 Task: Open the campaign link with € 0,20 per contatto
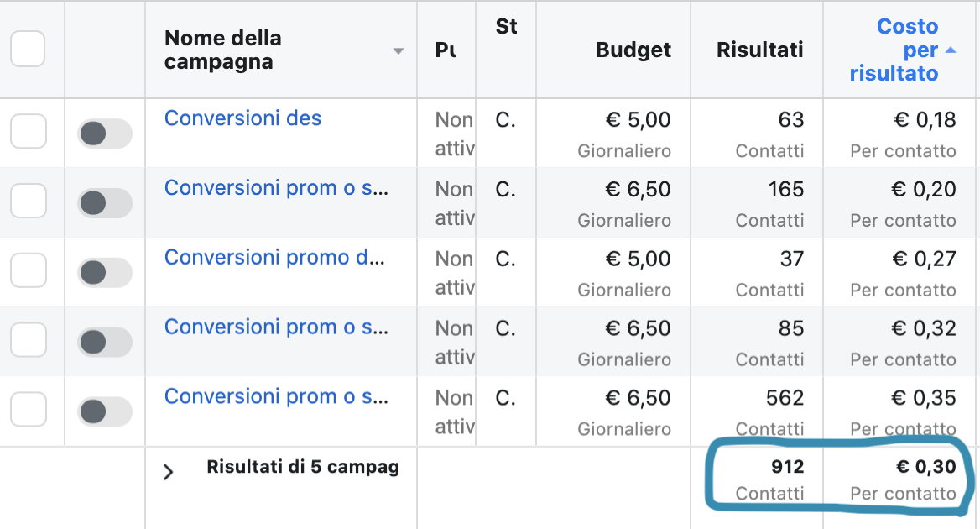[276, 188]
